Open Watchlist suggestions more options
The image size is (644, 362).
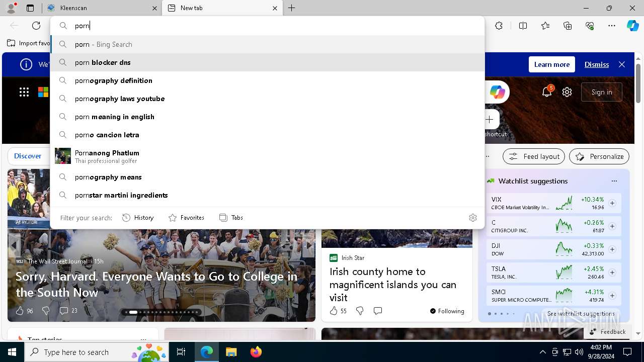pyautogui.click(x=614, y=181)
